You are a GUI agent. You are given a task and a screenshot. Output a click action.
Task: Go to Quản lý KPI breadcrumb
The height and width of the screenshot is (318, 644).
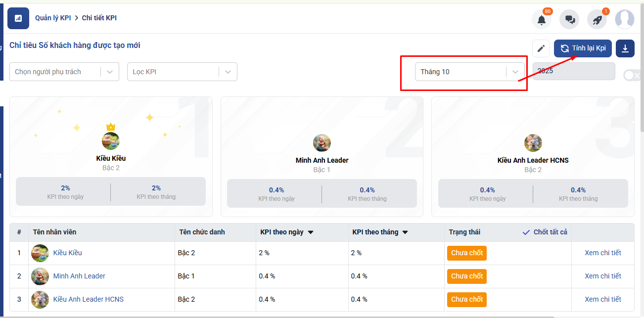(53, 18)
